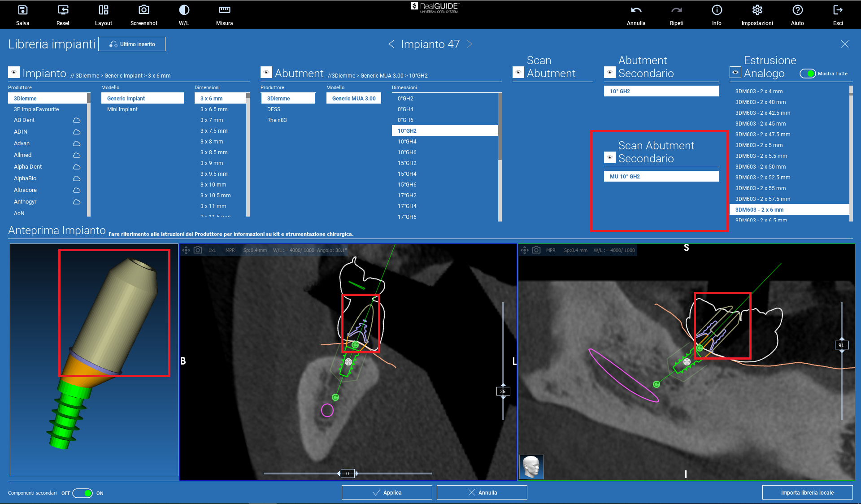861x504 pixels.
Task: Toggle Abutment visibility eye icon
Action: (266, 72)
